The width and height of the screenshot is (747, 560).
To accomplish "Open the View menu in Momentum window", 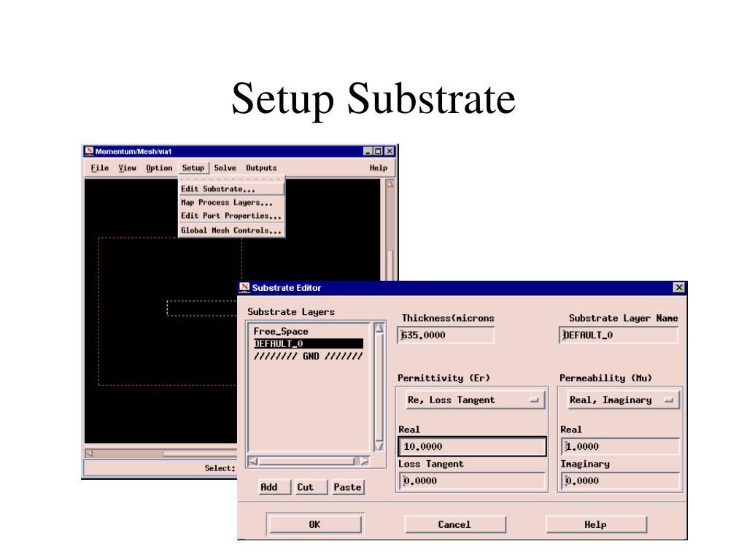I will coord(127,168).
